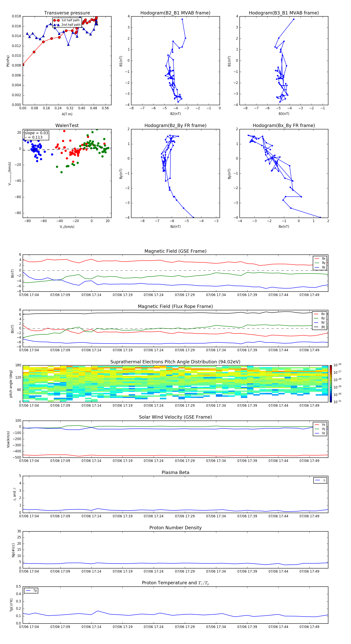Click 'Bz(nT)' x-axis label
Screen dimensions: 351x644
tap(175, 227)
